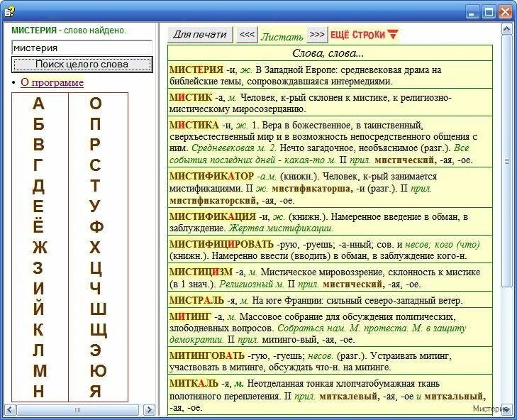Select letter Г in the alphabet index
This screenshot has height=420, width=517.
coord(38,165)
